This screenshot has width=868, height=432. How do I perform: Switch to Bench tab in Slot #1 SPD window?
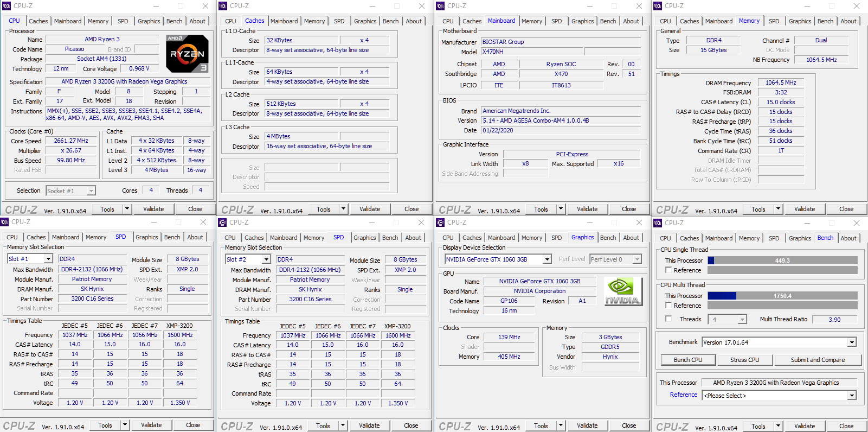[172, 237]
